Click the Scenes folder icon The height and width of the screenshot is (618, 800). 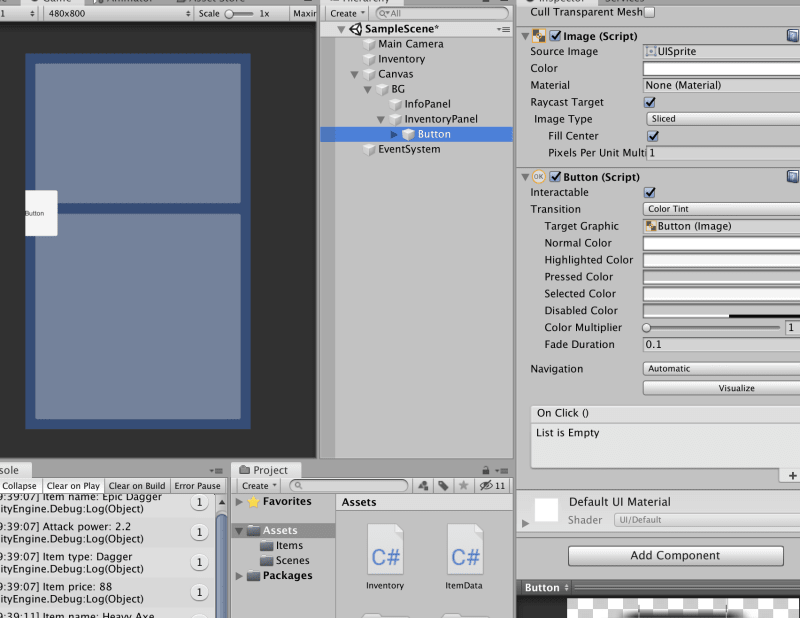point(267,560)
